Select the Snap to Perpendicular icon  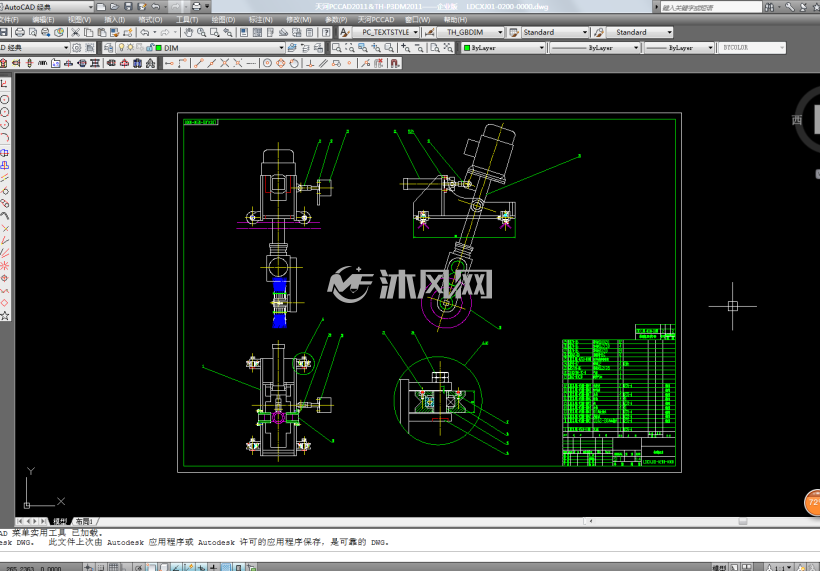pyautogui.click(x=310, y=63)
